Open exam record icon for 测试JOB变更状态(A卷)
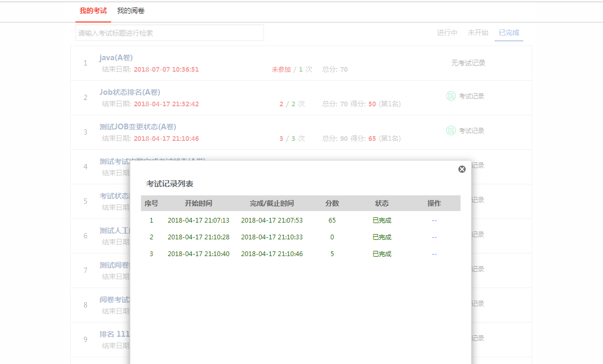 451,131
